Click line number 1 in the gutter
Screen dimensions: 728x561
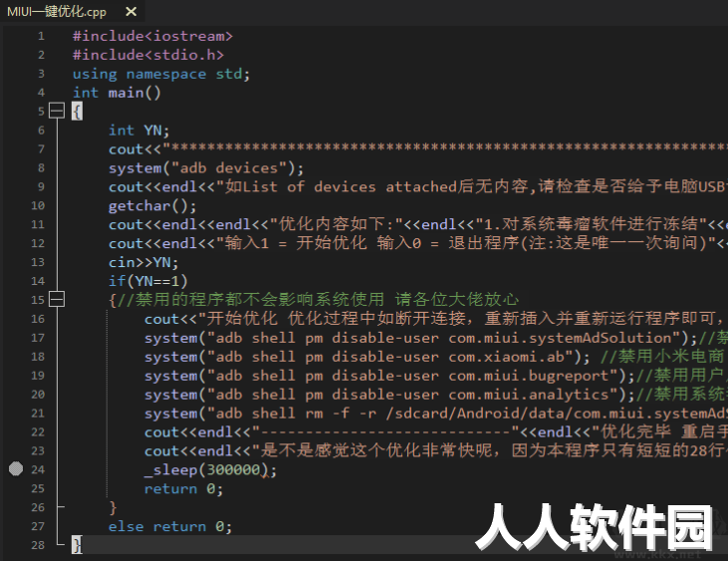41,36
